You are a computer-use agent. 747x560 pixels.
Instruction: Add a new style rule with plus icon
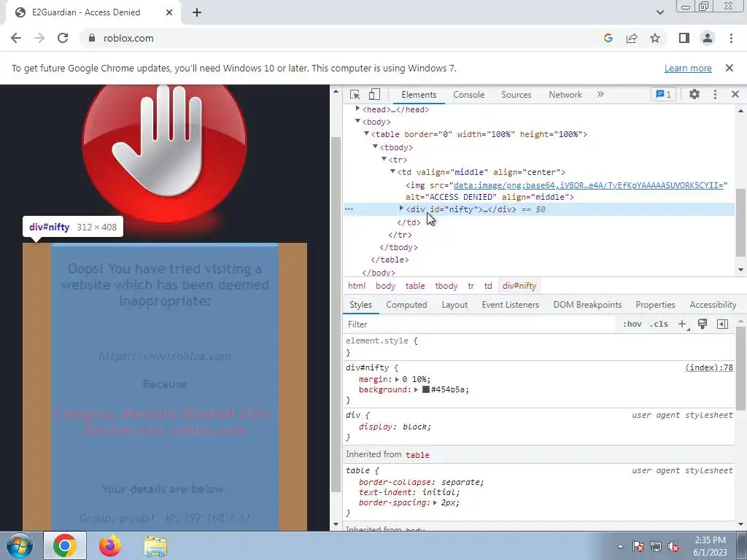pos(682,324)
